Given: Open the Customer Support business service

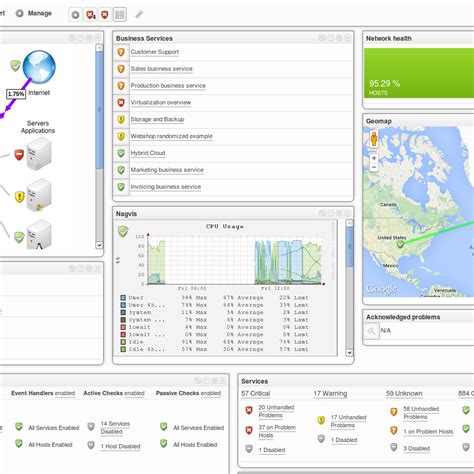Looking at the screenshot, I should pos(155,52).
